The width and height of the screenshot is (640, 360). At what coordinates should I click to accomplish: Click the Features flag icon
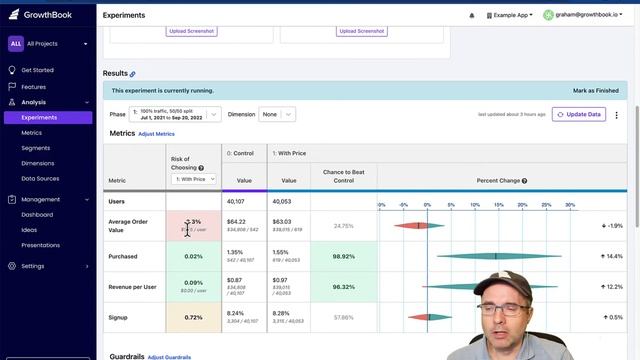click(12, 87)
